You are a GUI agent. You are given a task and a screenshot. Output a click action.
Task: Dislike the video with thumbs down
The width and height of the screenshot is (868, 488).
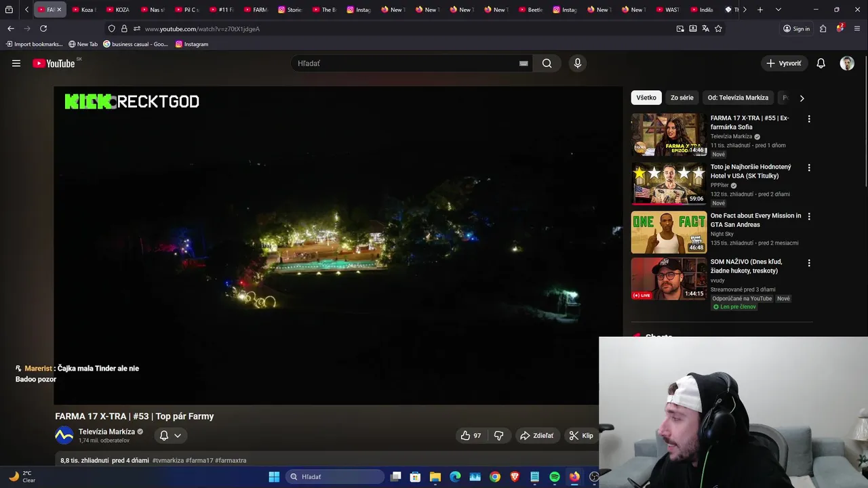(498, 436)
